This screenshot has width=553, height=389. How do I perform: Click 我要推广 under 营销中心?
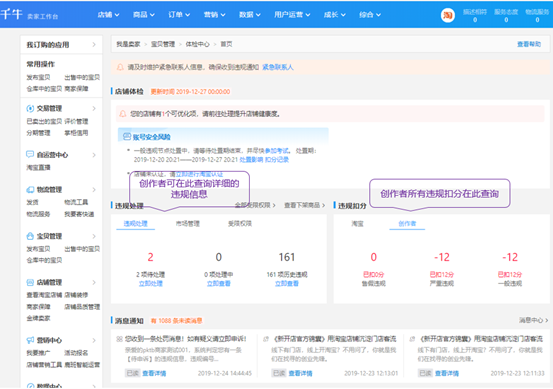[x=38, y=353]
